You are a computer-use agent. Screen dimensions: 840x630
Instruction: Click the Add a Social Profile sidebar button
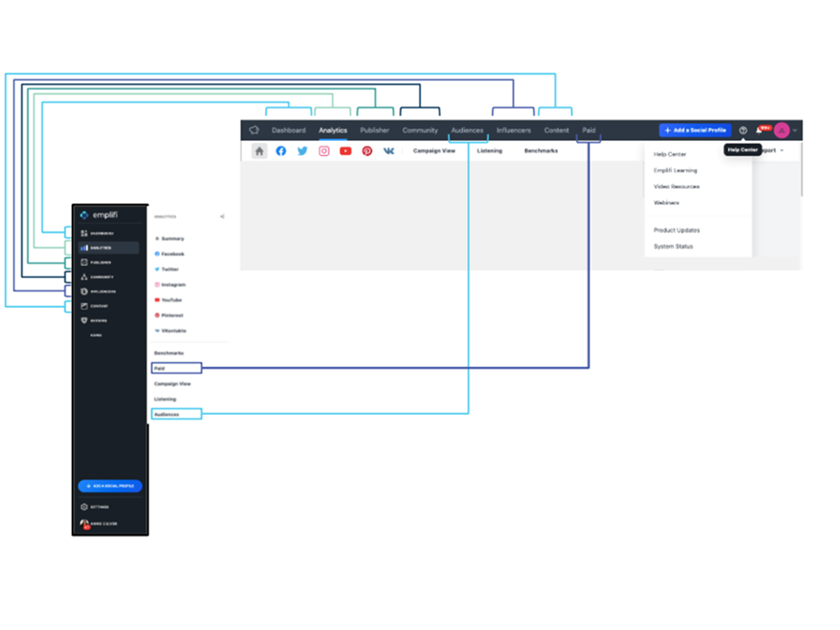click(110, 486)
